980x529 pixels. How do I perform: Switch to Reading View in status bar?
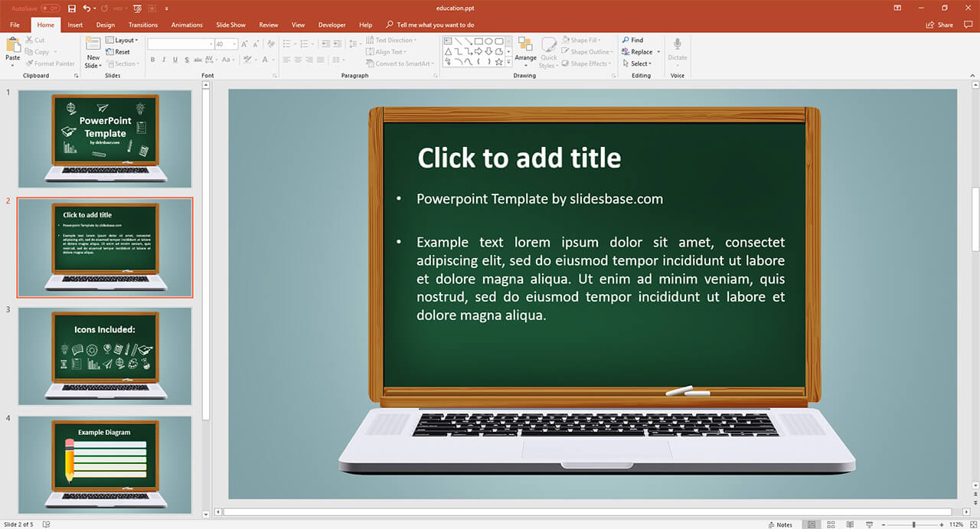click(x=850, y=524)
